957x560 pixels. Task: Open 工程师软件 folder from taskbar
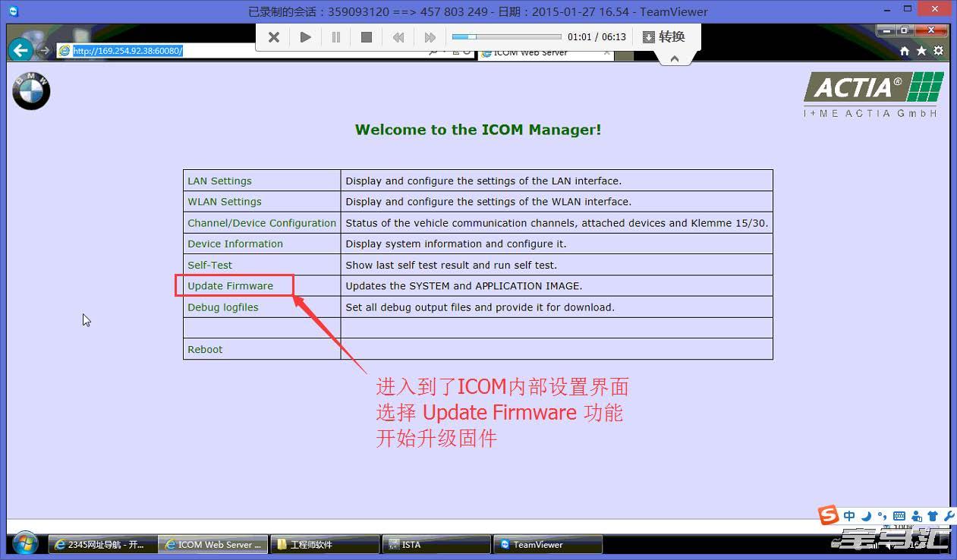point(324,545)
